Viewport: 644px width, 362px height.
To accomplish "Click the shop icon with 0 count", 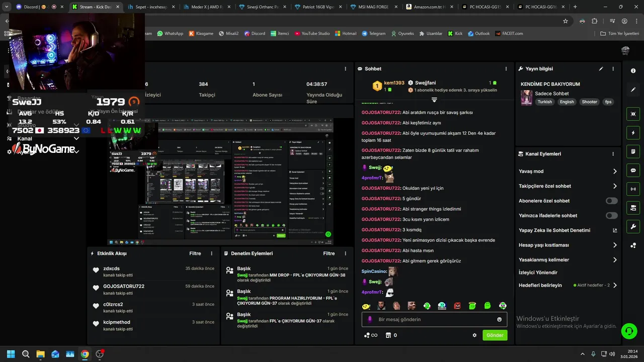I will coord(391,335).
